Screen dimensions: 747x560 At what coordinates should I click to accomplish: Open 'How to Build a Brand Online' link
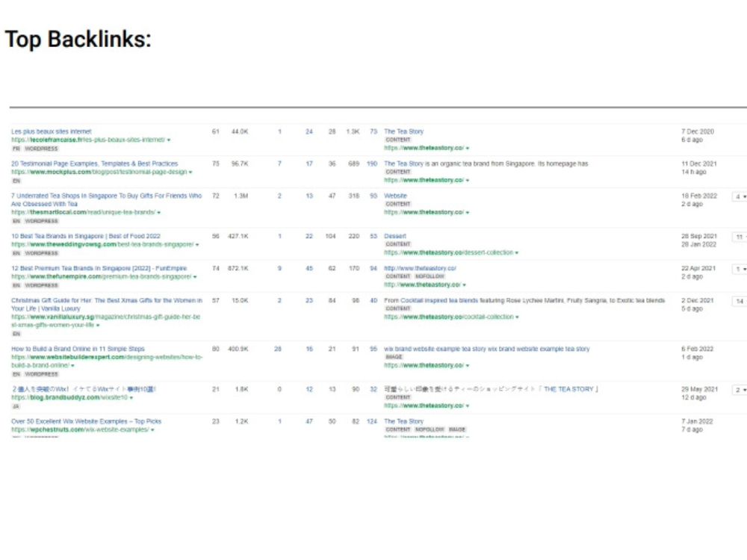coord(78,349)
